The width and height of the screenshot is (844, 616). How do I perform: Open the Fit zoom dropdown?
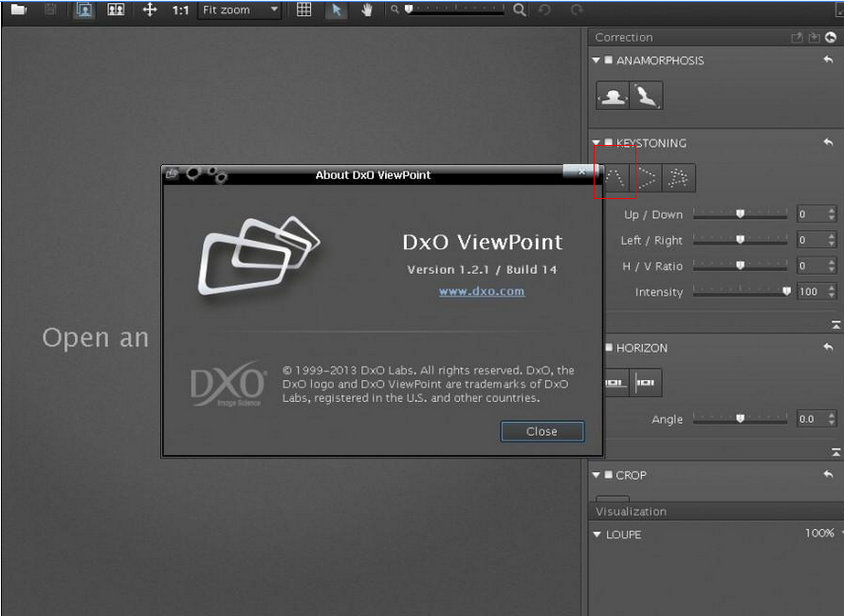pyautogui.click(x=240, y=9)
